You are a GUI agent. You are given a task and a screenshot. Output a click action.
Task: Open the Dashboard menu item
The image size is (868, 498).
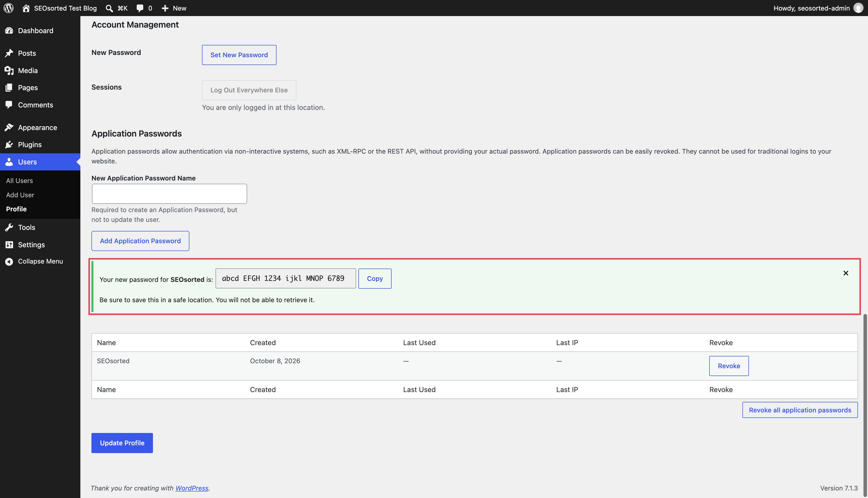pyautogui.click(x=40, y=30)
